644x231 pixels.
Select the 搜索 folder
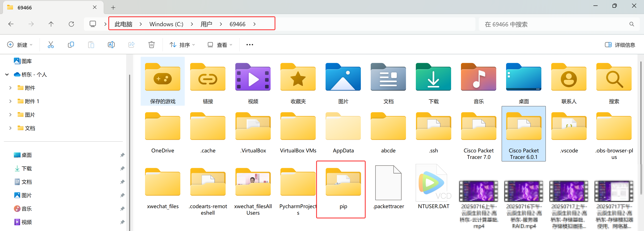point(614,84)
